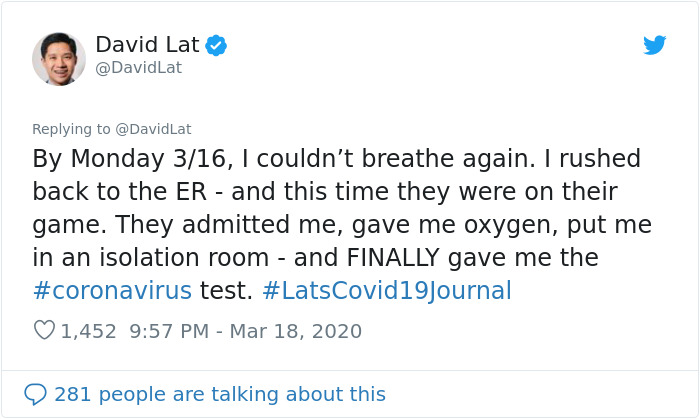This screenshot has height=419, width=700.
Task: Click the blue verified badge
Action: pos(215,45)
